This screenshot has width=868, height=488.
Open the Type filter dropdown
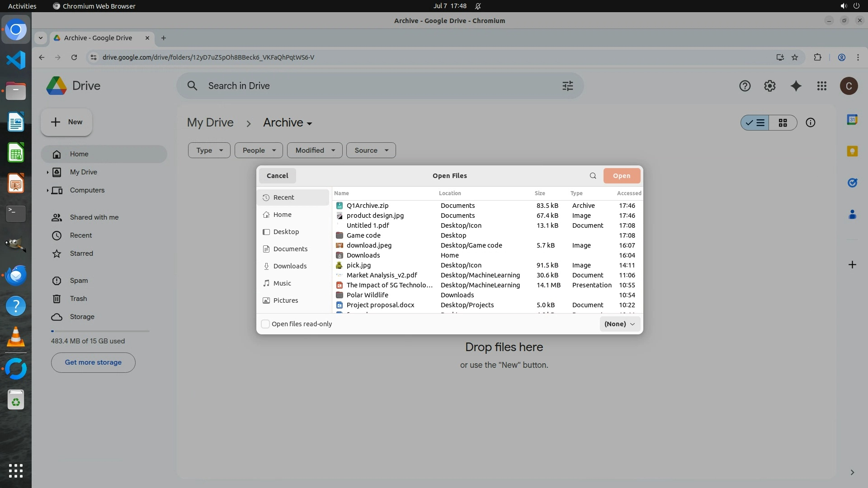(209, 150)
